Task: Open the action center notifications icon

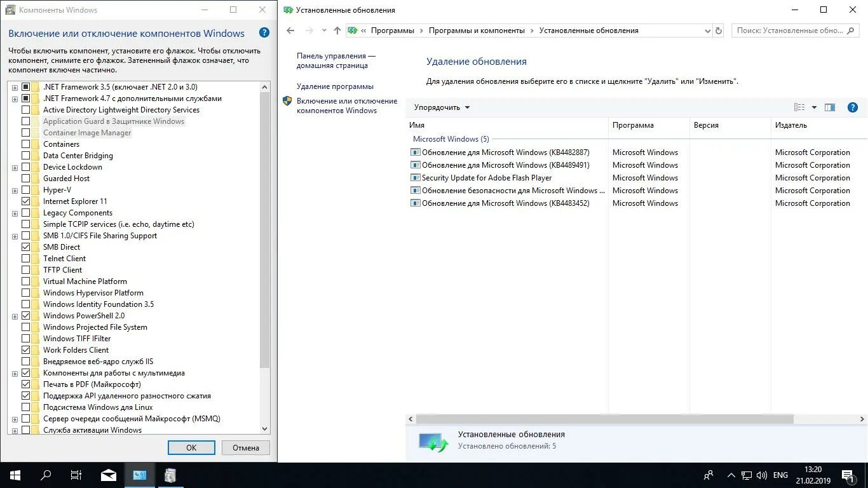Action: (848, 475)
